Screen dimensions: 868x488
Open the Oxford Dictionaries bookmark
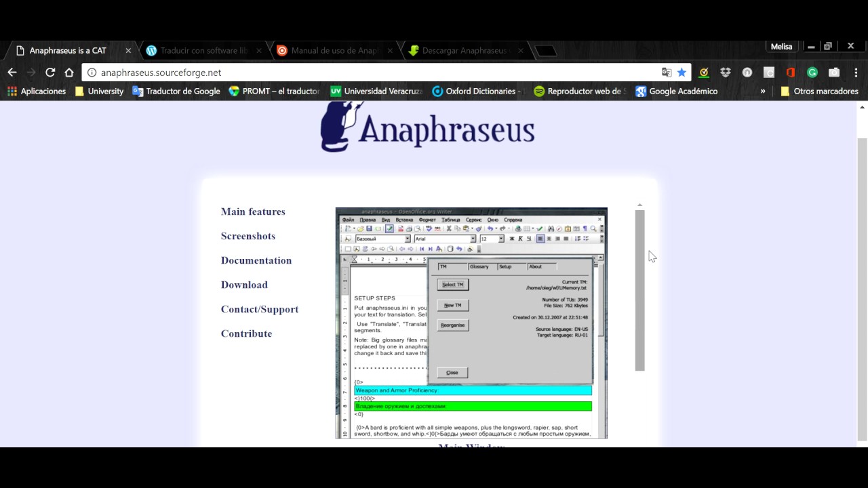(478, 91)
